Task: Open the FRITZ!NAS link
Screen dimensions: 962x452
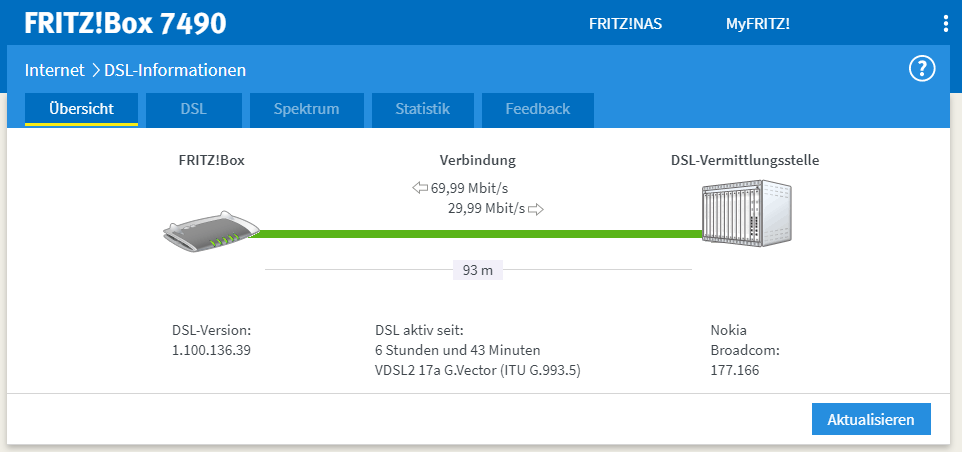Action: tap(625, 24)
